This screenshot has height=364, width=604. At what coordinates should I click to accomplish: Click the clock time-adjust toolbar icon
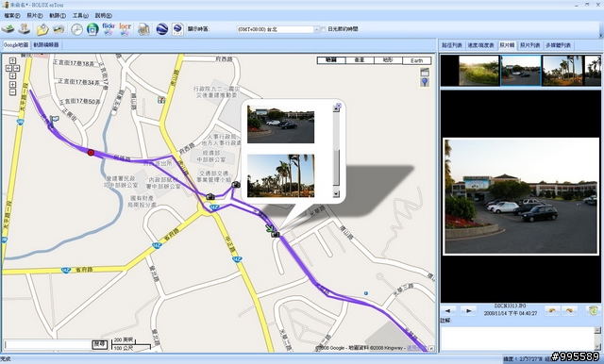click(76, 29)
